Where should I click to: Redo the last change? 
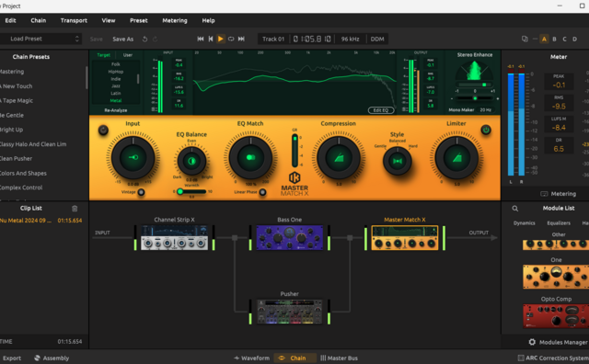tap(155, 39)
